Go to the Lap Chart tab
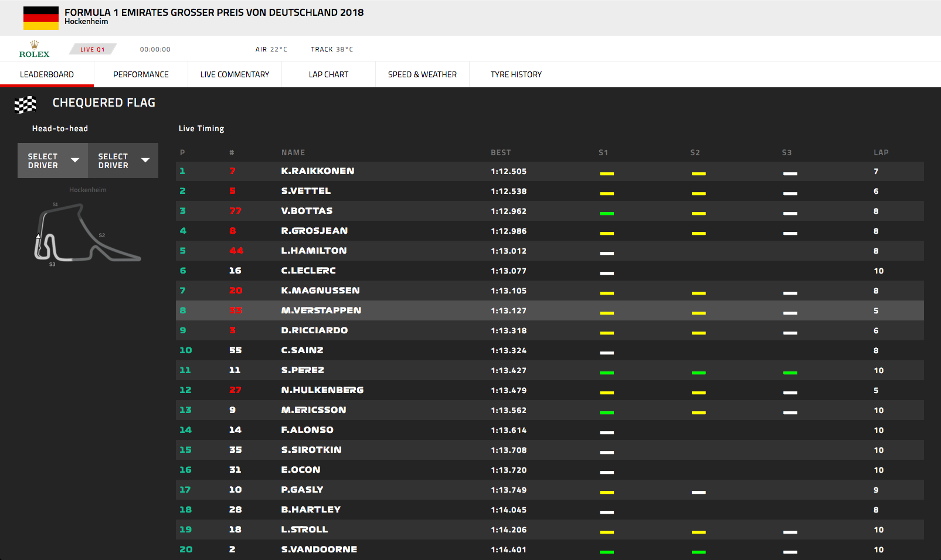The width and height of the screenshot is (941, 560). [328, 74]
